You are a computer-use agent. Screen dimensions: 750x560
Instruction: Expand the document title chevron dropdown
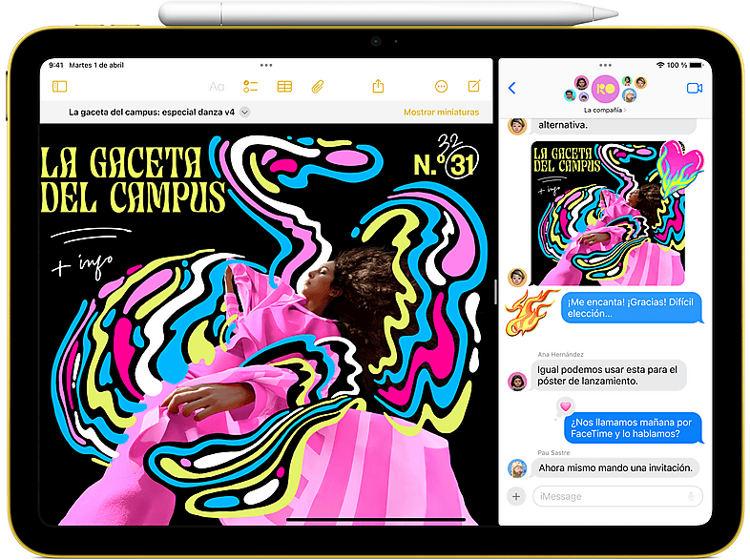click(x=245, y=113)
